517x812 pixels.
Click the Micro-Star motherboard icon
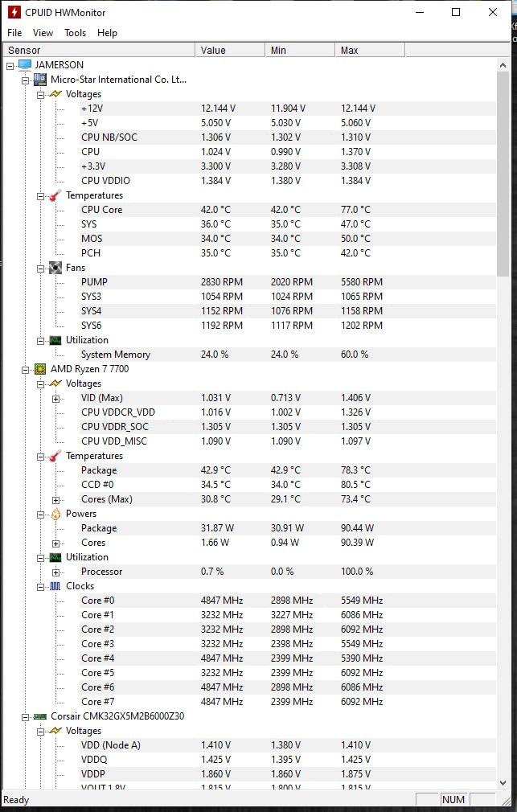(x=40, y=80)
